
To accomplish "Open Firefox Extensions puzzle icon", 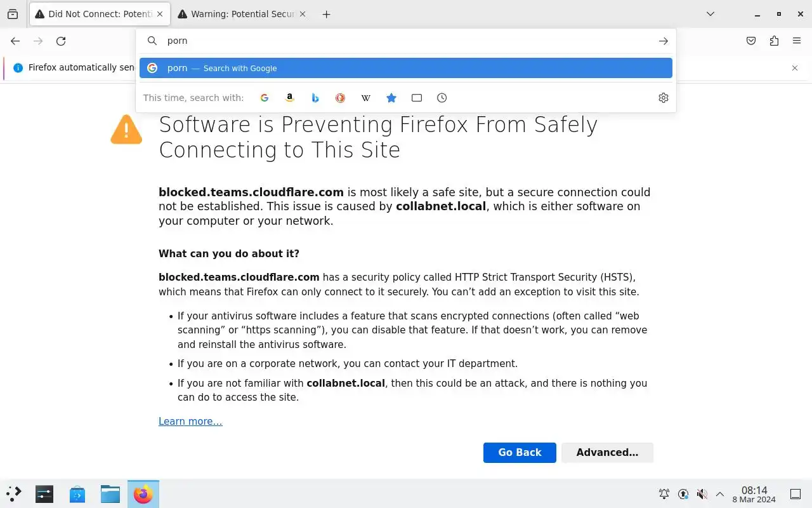I will coord(774,41).
